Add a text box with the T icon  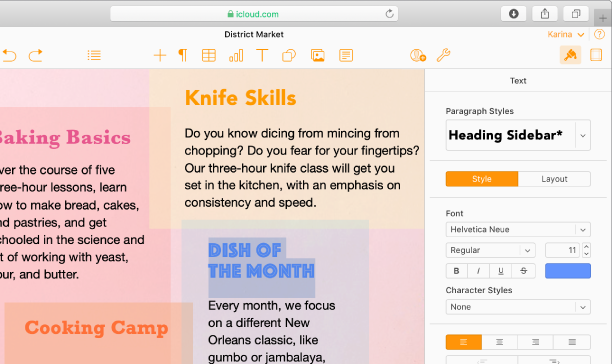coord(262,56)
